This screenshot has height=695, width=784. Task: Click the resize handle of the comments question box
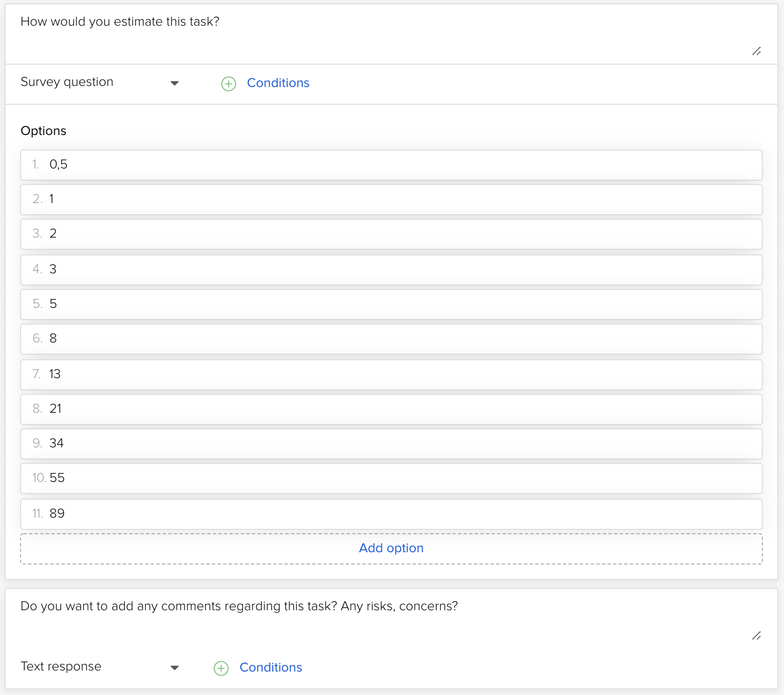pyautogui.click(x=756, y=636)
